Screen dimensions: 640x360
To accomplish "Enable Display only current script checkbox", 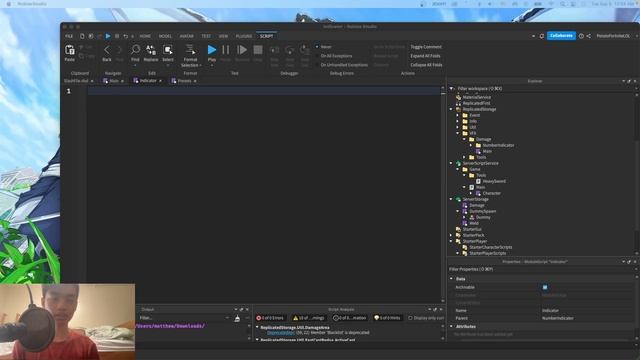I will (411, 318).
